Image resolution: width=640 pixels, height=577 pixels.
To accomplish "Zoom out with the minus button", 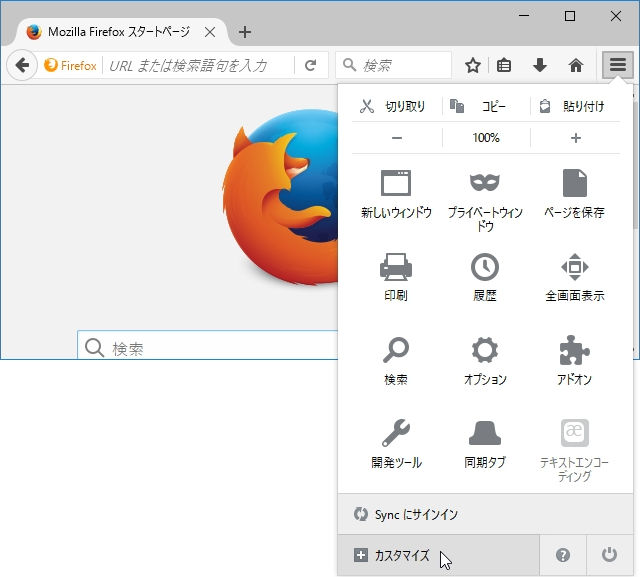I will point(397,138).
